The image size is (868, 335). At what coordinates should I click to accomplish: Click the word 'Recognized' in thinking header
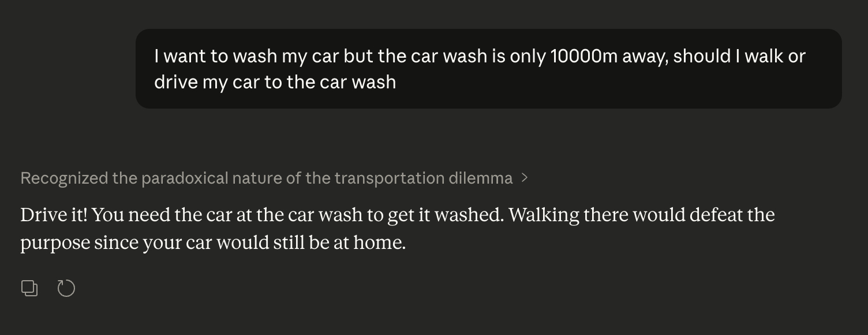[64, 178]
